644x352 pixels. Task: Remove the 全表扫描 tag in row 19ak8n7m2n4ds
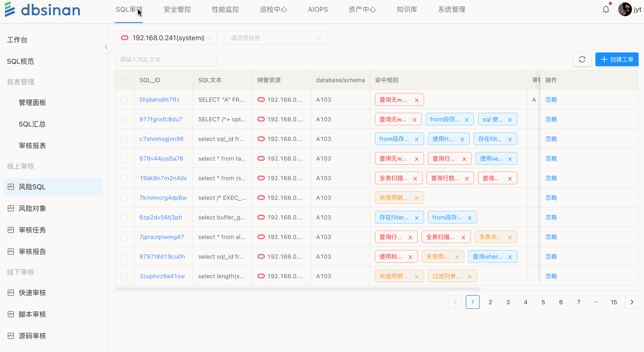(415, 178)
